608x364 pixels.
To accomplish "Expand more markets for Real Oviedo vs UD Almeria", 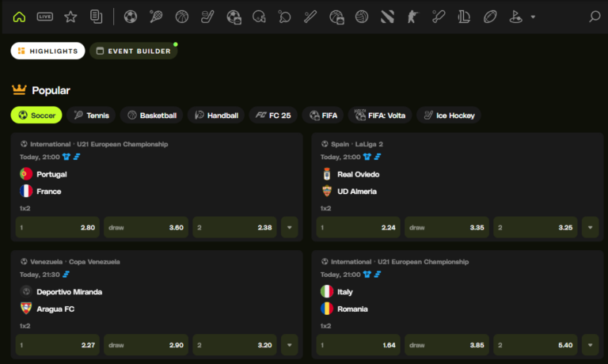I will (x=590, y=228).
